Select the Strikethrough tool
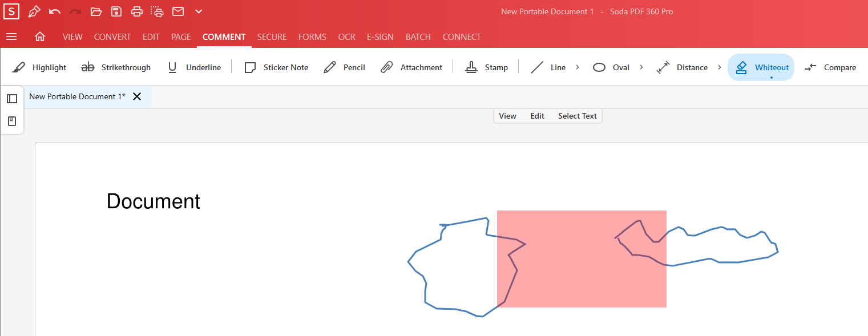This screenshot has width=868, height=336. 116,67
